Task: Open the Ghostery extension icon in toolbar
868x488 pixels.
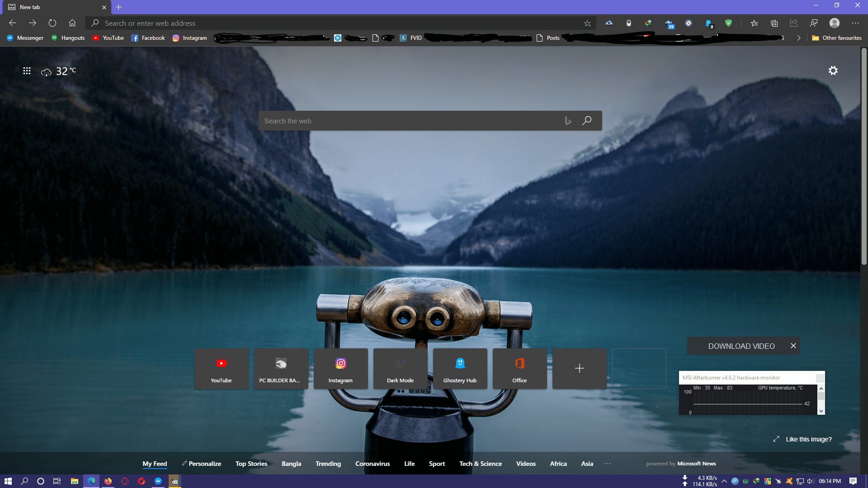Action: point(708,23)
